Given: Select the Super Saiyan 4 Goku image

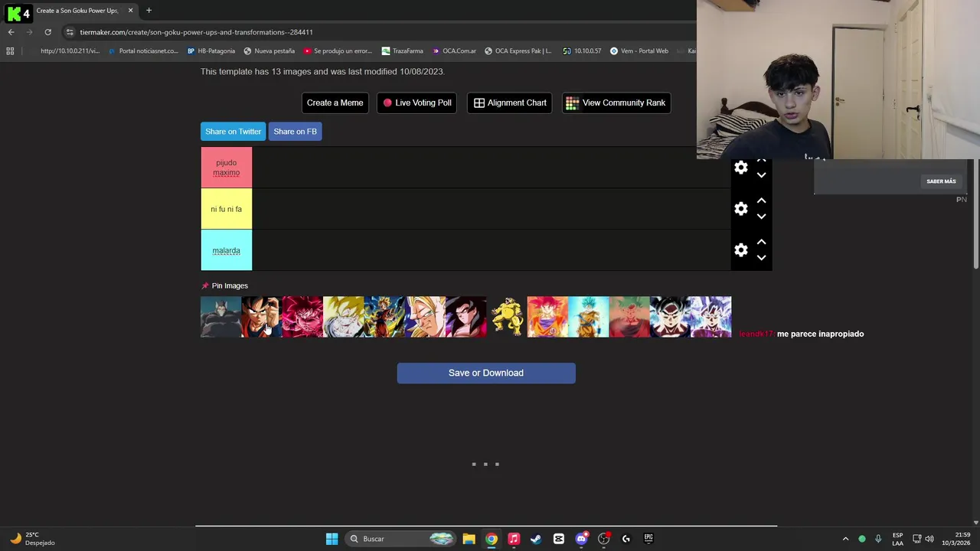Looking at the screenshot, I should [x=465, y=317].
